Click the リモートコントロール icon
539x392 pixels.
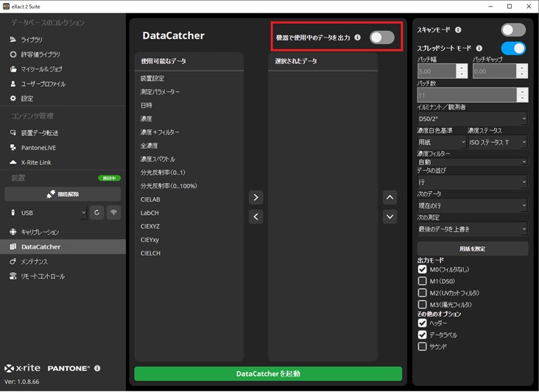click(x=13, y=277)
